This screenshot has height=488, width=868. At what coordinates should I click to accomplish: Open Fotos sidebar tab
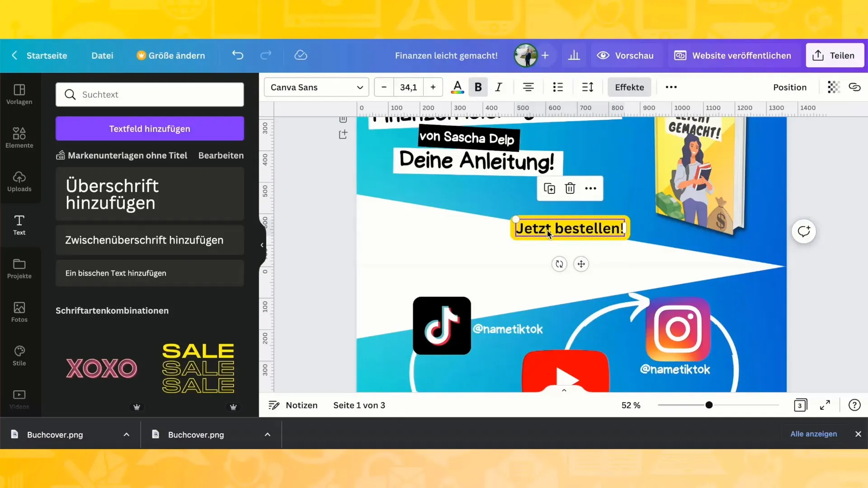point(19,312)
